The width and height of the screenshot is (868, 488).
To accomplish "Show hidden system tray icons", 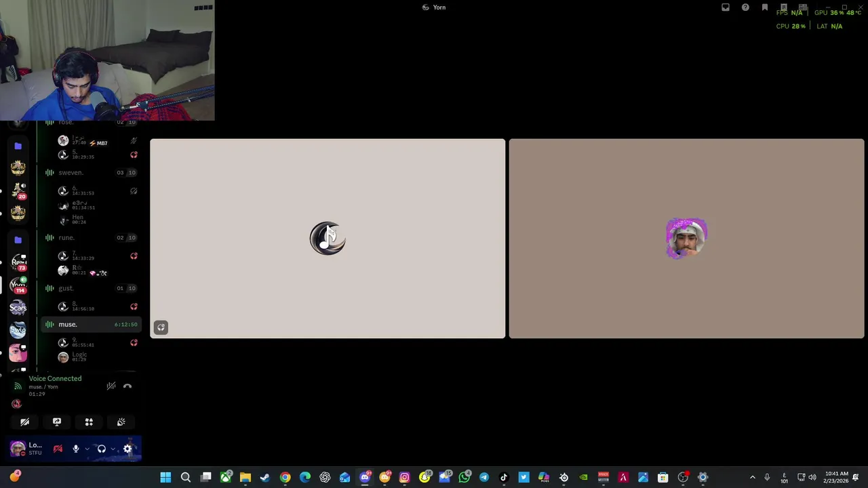I will [x=752, y=478].
